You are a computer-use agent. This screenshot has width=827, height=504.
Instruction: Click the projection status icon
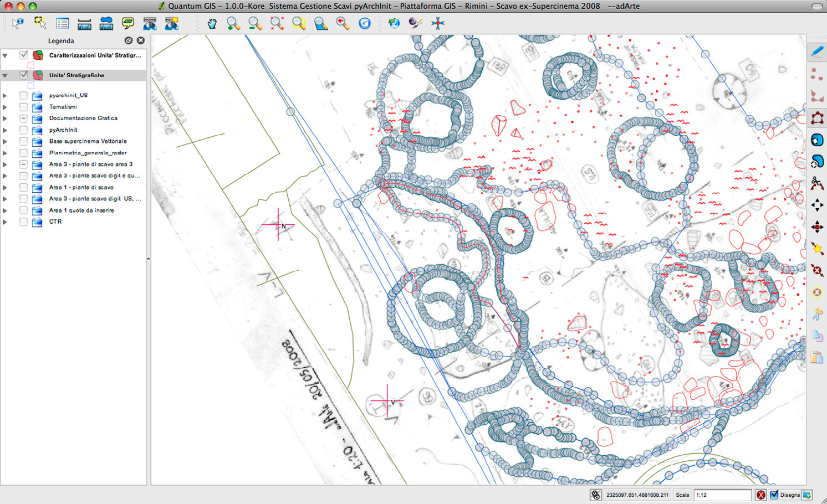pyautogui.click(x=807, y=495)
